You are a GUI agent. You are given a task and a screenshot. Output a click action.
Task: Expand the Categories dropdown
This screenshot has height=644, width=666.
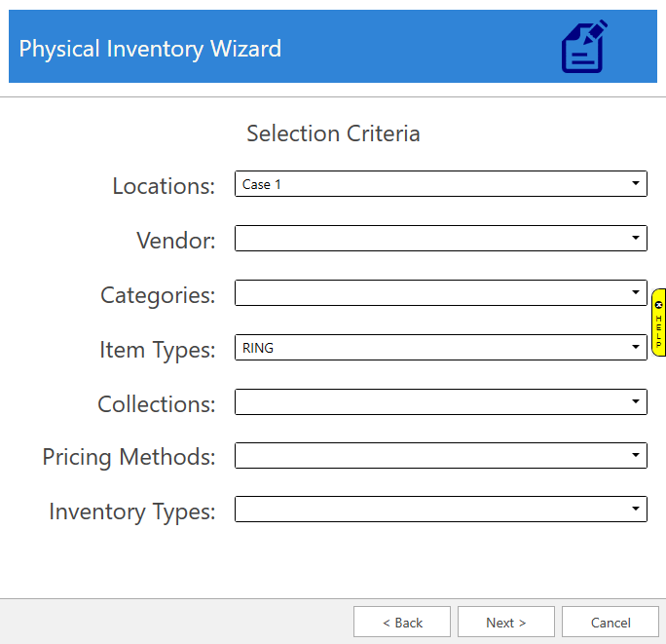point(635,292)
